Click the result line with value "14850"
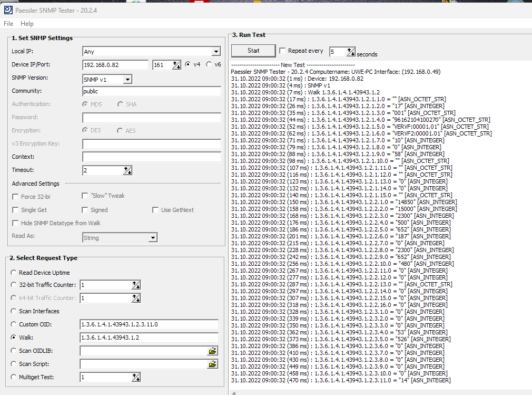This screenshot has height=395, width=532. [x=344, y=202]
